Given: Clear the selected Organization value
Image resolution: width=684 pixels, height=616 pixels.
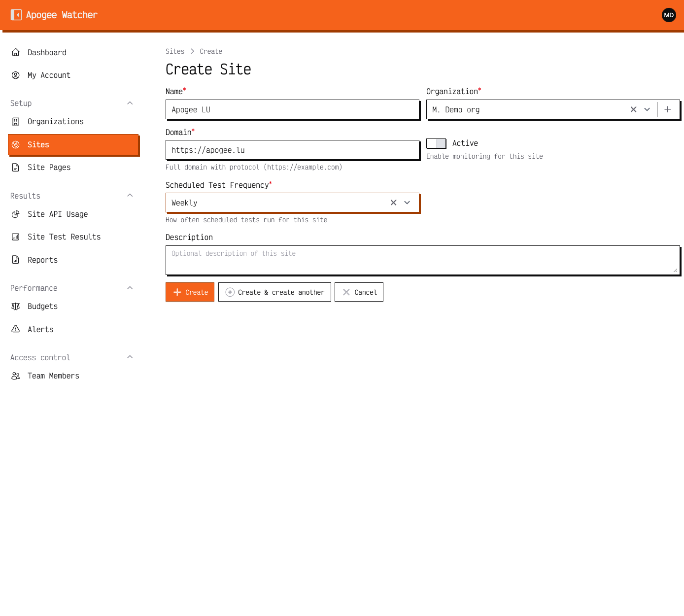Looking at the screenshot, I should click(x=634, y=109).
